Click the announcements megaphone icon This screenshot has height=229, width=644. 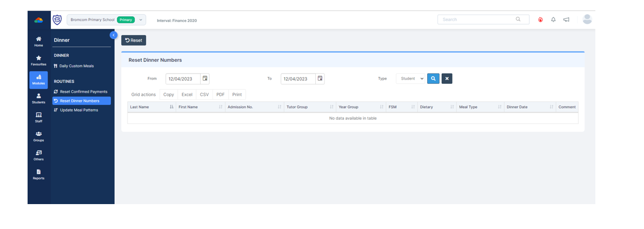[566, 19]
